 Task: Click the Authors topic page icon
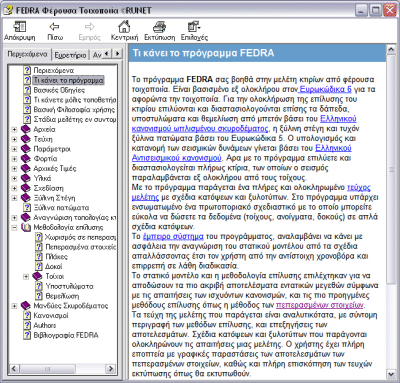click(27, 325)
